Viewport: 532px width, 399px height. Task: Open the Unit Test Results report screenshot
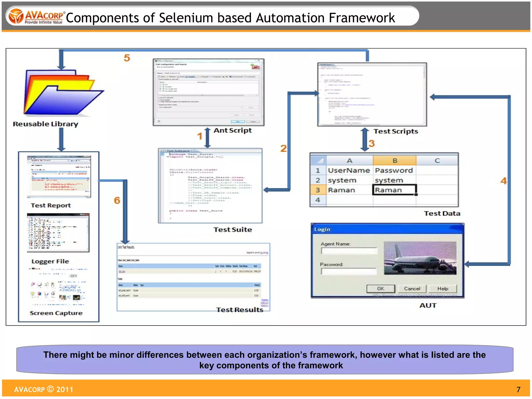coord(194,277)
